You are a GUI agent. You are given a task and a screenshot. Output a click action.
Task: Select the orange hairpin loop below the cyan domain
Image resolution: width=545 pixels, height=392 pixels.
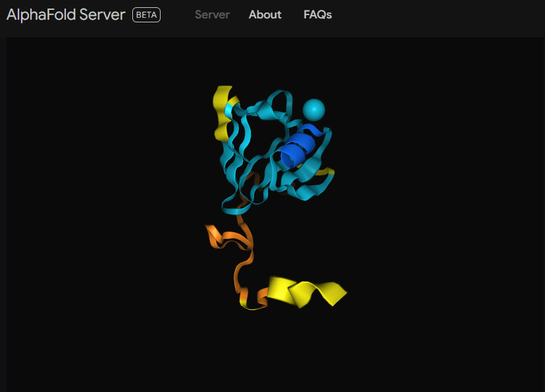(x=227, y=238)
